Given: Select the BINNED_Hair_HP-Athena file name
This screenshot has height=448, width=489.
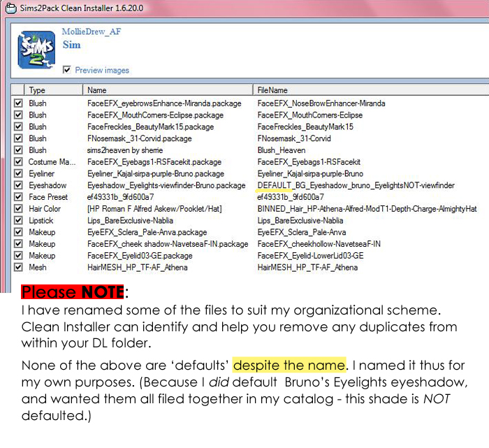Looking at the screenshot, I should pos(367,209).
